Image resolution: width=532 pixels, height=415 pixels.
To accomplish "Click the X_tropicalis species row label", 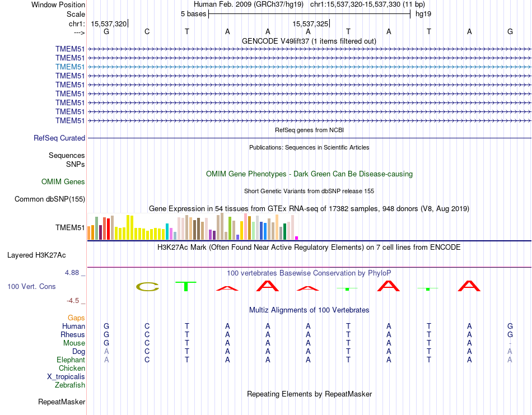I will click(66, 377).
